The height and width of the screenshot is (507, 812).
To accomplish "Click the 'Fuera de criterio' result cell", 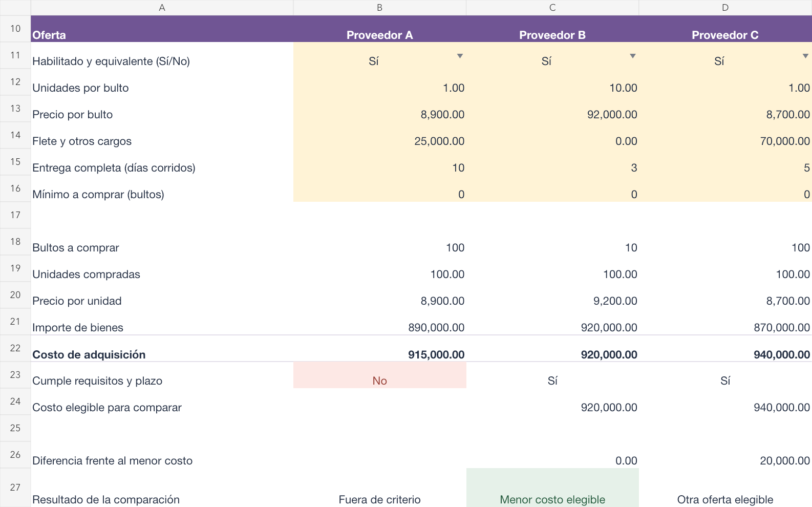I will coord(380,488).
